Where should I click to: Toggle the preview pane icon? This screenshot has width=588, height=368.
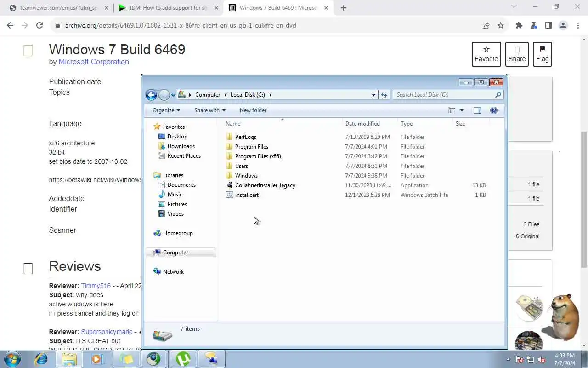pos(477,110)
